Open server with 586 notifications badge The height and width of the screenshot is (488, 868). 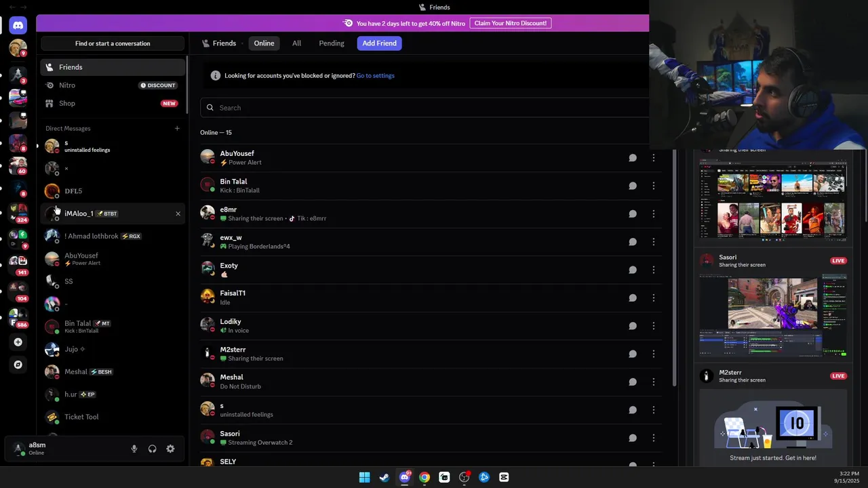click(18, 318)
